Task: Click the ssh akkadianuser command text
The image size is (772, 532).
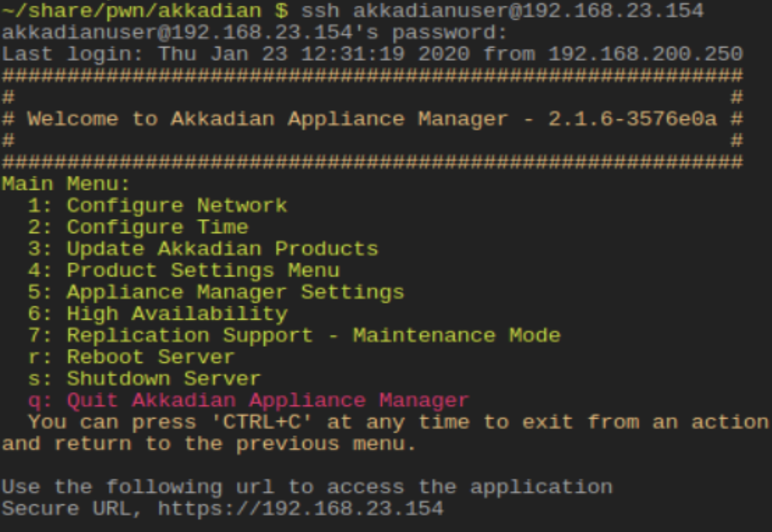Action: click(502, 10)
